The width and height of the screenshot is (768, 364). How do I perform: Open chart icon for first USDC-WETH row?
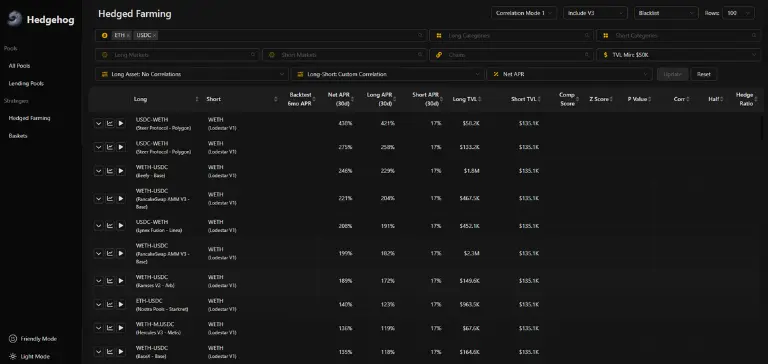point(110,123)
